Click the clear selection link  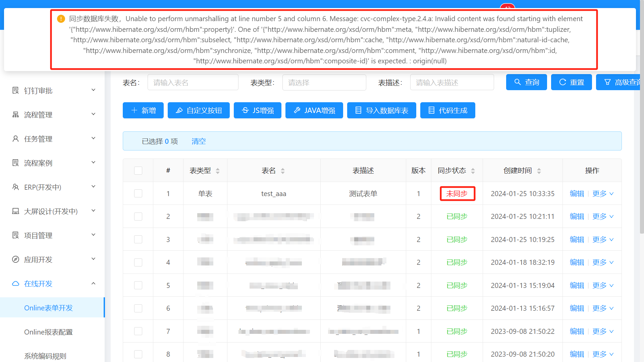click(x=199, y=141)
